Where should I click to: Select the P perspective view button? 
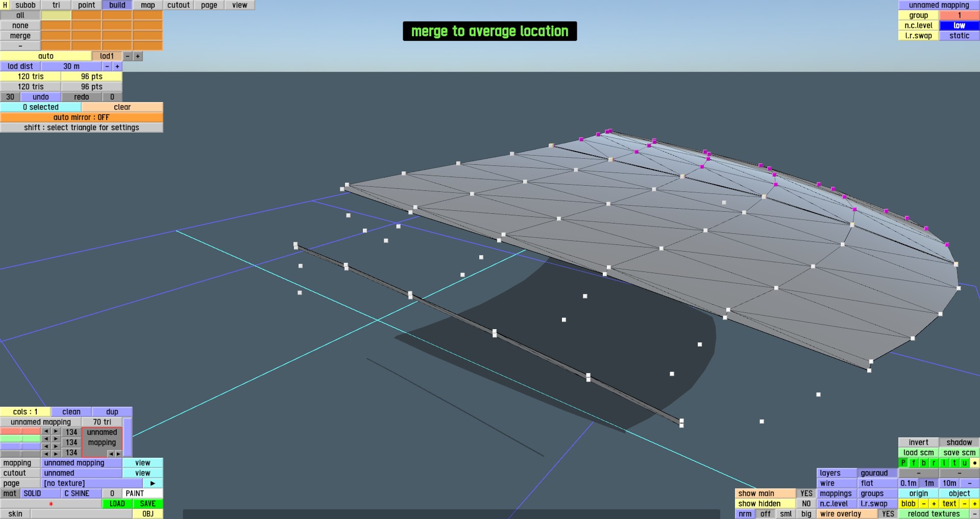(x=903, y=463)
